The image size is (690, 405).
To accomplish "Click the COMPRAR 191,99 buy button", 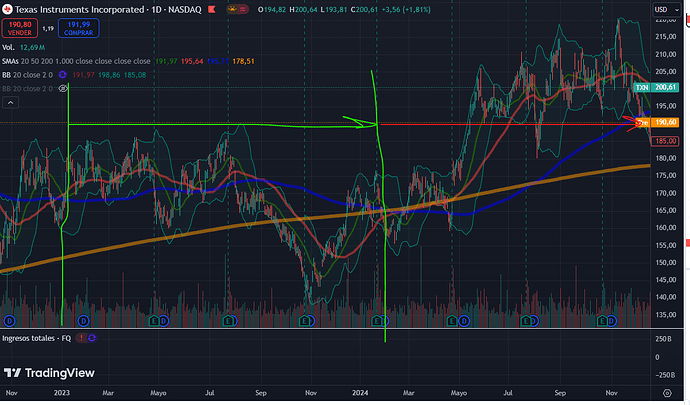I will click(x=78, y=28).
